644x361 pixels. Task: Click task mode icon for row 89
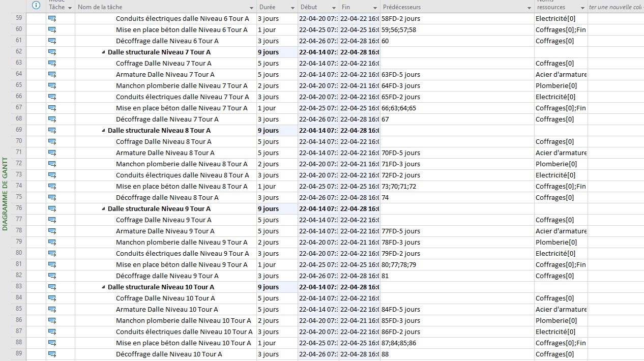(52, 354)
